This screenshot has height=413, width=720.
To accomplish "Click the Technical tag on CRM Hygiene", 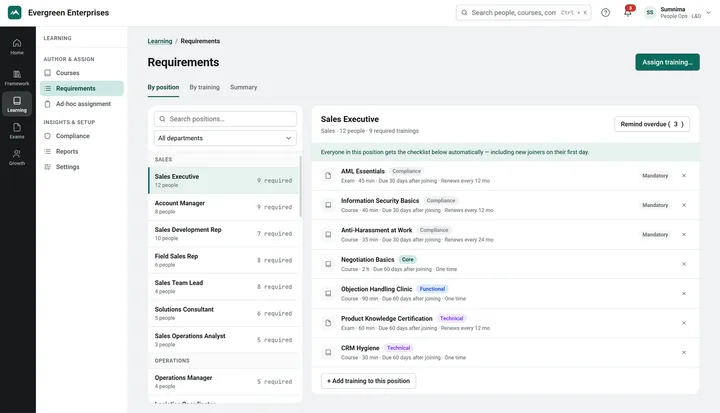I will point(399,348).
